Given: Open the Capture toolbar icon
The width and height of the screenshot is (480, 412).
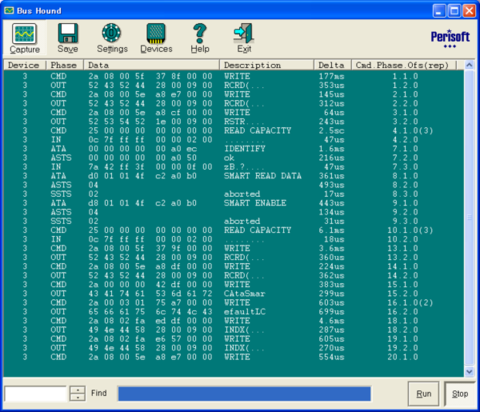Looking at the screenshot, I should [24, 33].
